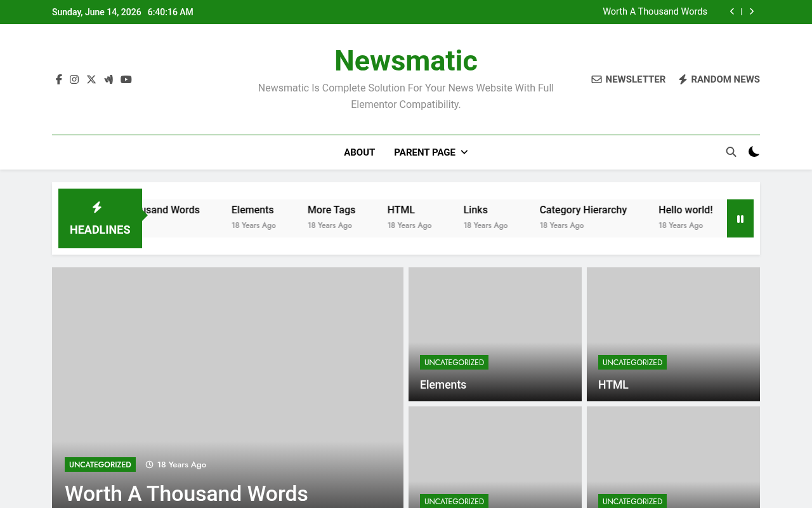812x508 pixels.
Task: Open the X (Twitter) social icon
Action: 91,79
